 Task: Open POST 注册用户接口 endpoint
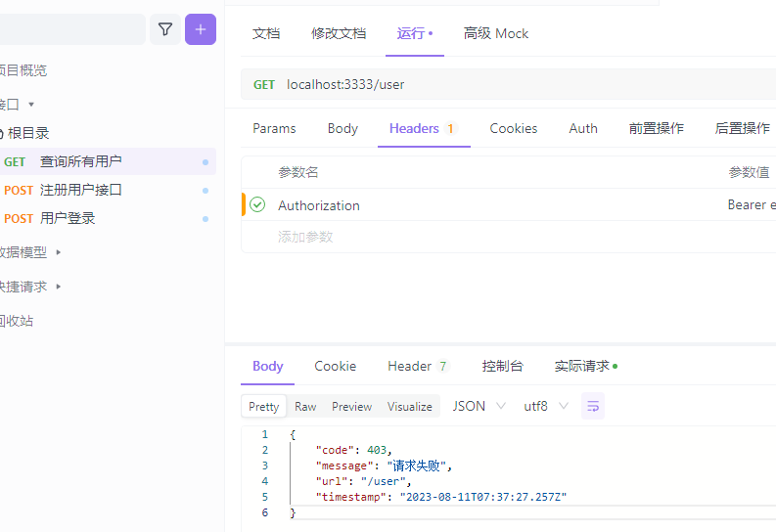coord(108,190)
